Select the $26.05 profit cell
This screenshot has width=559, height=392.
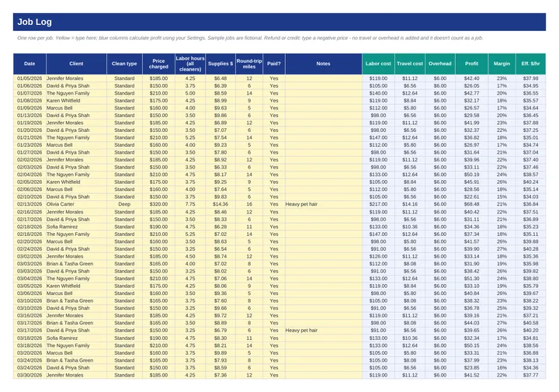472,86
